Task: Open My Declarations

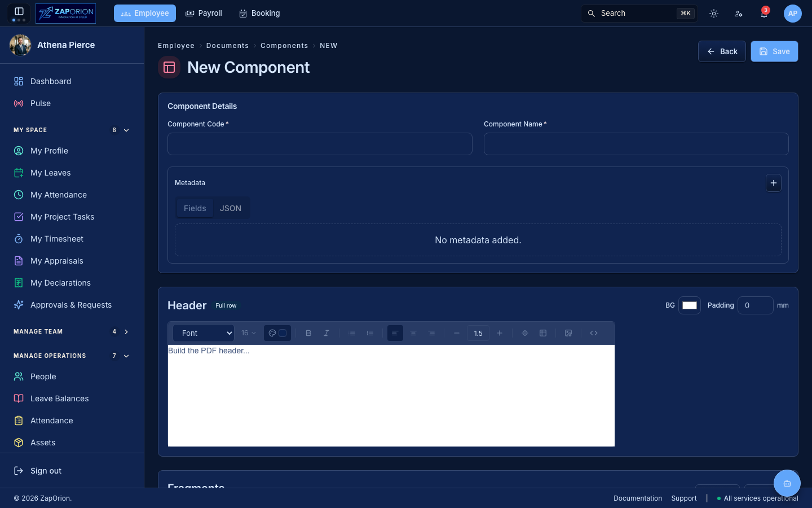Action: click(72, 283)
